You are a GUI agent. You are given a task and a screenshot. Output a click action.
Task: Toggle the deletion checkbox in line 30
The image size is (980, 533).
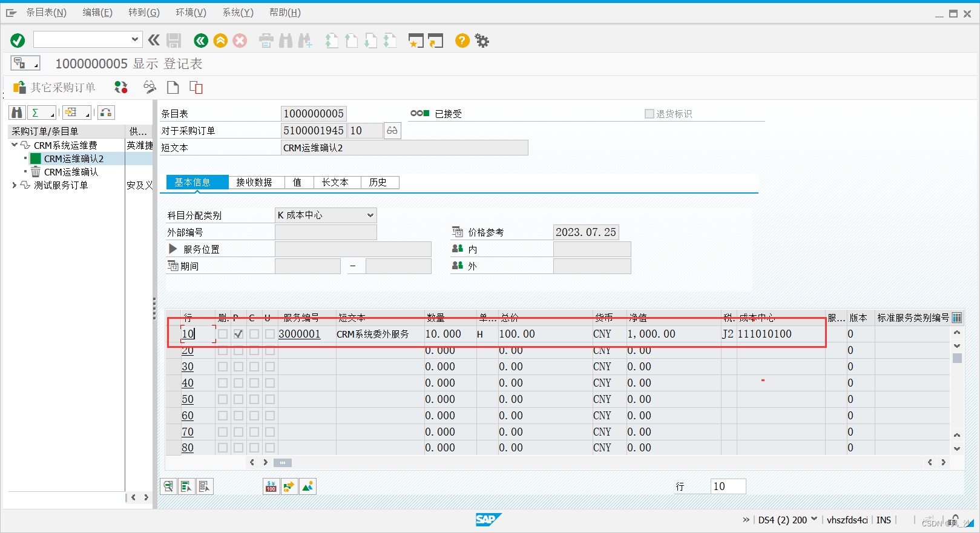(223, 367)
